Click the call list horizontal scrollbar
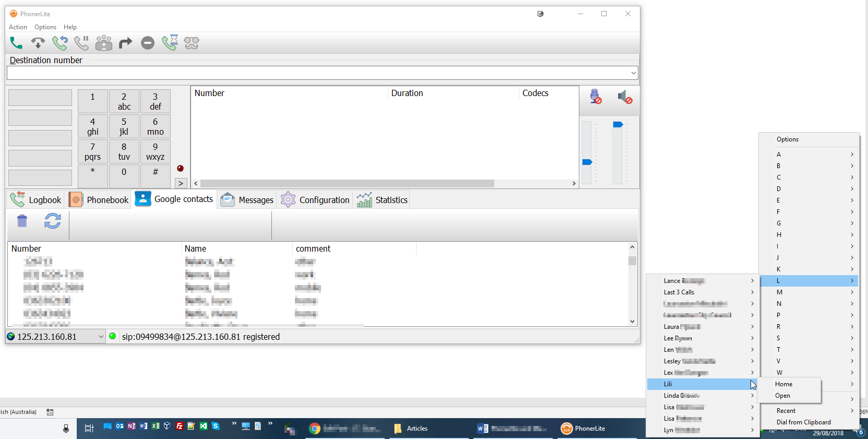 347,184
